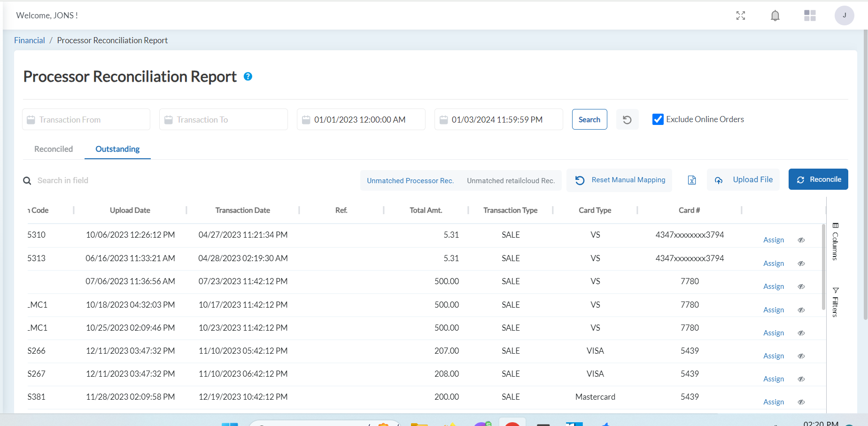This screenshot has height=426, width=868.
Task: Expand the Filters side panel
Action: pyautogui.click(x=835, y=302)
